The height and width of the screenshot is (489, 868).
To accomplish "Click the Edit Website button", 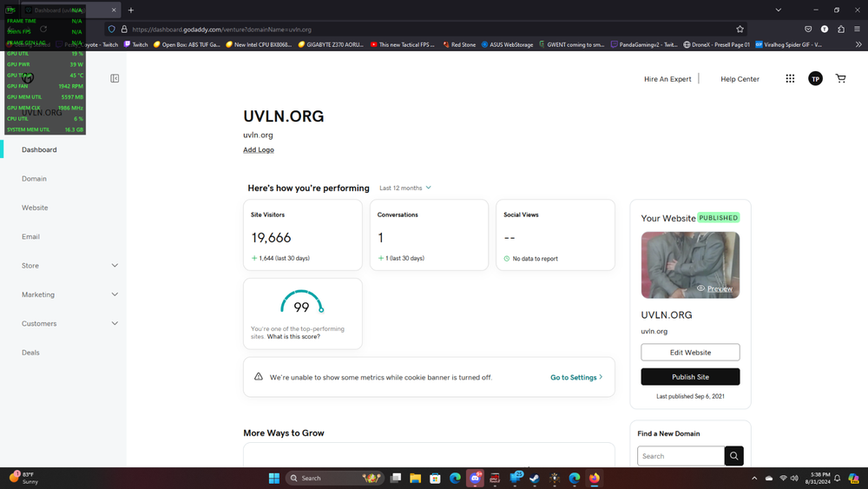I will pos(690,353).
